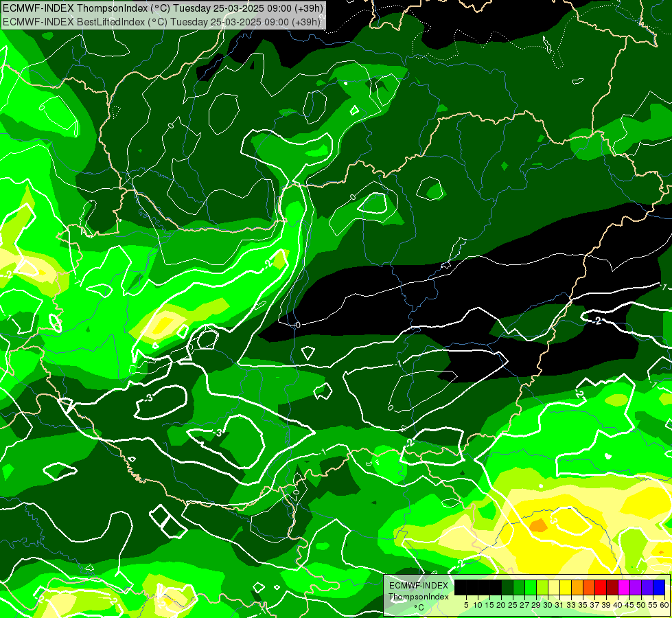
Task: Click legend tick value 55
Action: (x=653, y=605)
